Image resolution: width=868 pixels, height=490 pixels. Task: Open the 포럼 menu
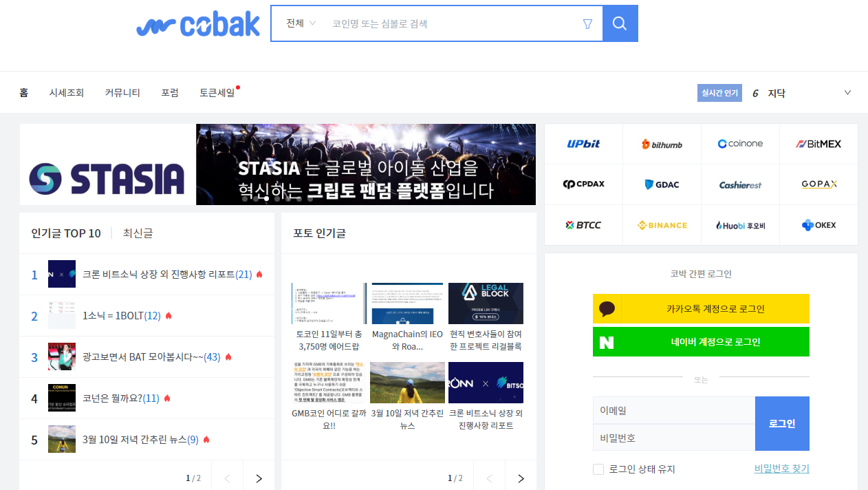tap(170, 93)
